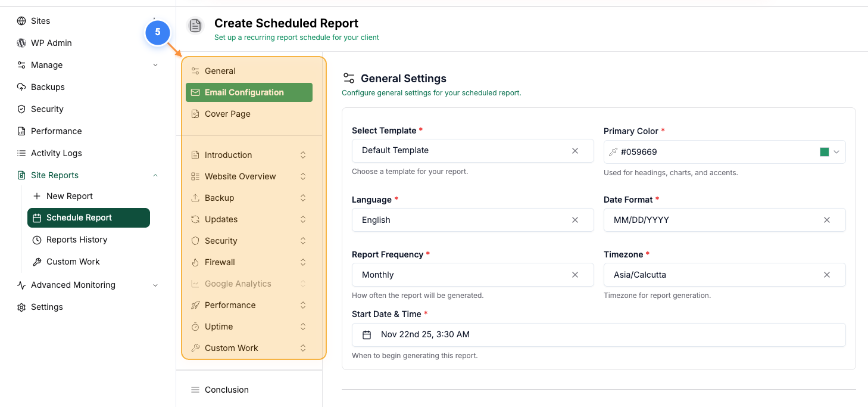Open the Backups section icon in sidebar
868x407 pixels.
point(20,87)
